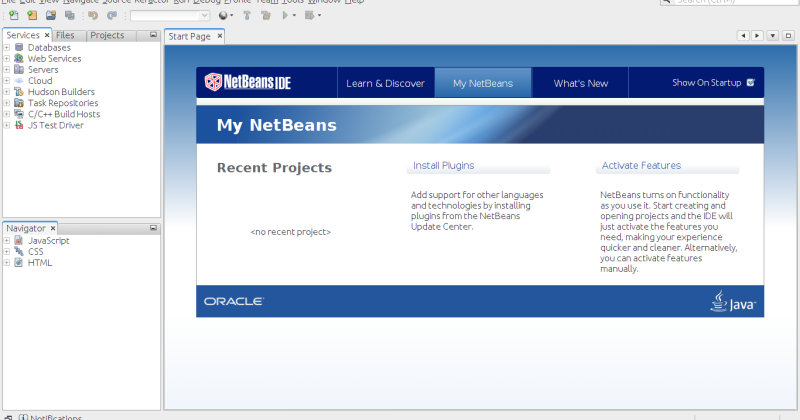Click the browser globe toolbar icon
The height and width of the screenshot is (420, 800).
point(223,15)
